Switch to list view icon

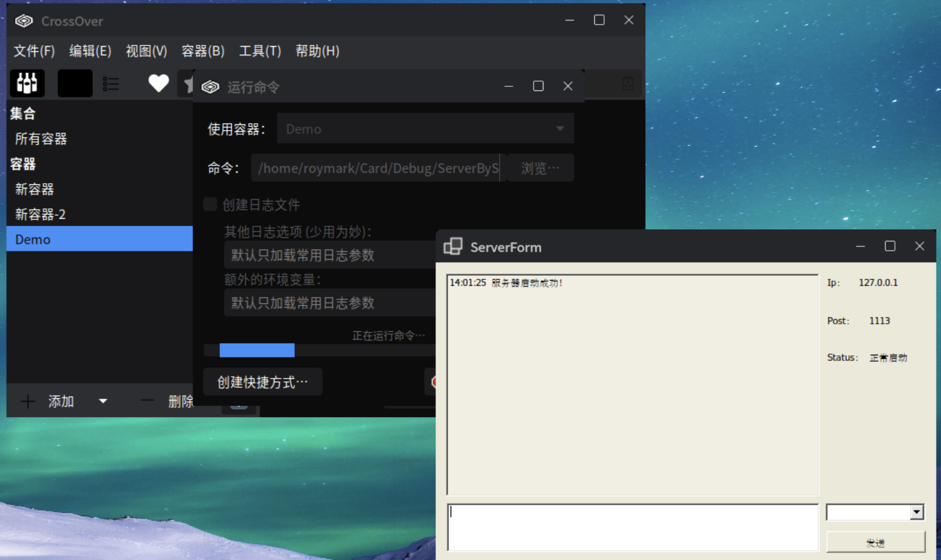(x=111, y=84)
